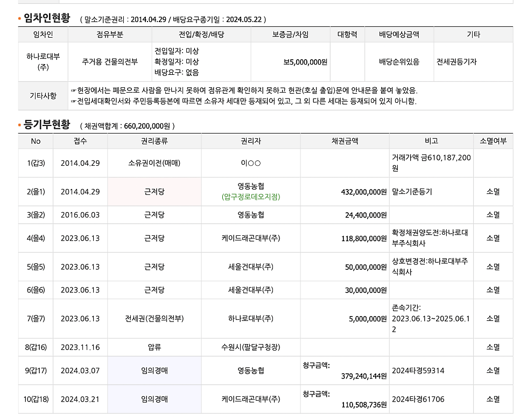Click the 배당순위있음 cell
The width and height of the screenshot is (520, 420).
[399, 62]
